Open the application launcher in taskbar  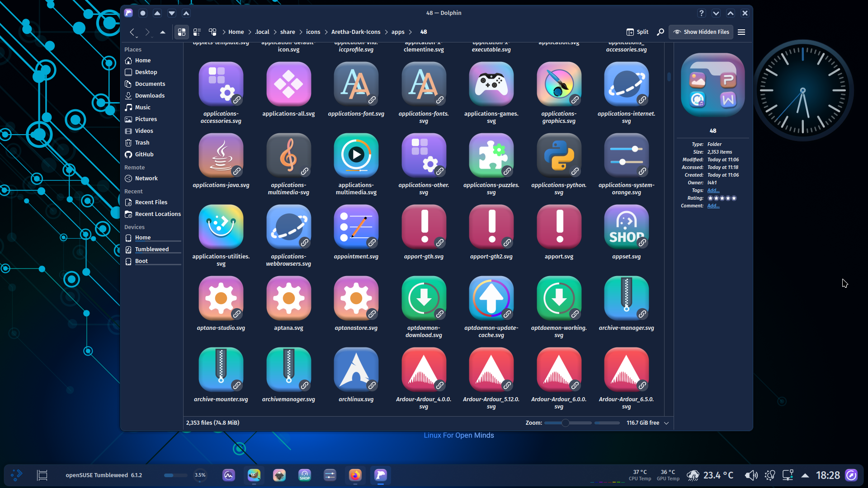click(17, 475)
